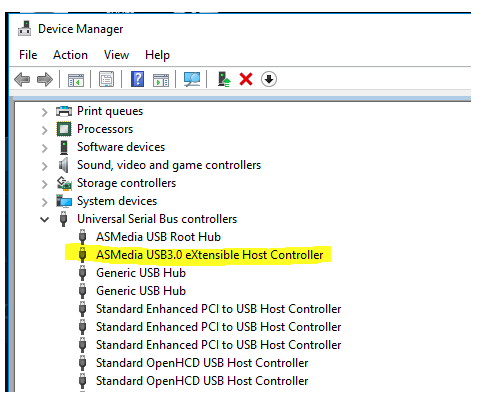Screen dimensions: 500x409
Task: Click the Forward arrow toolbar icon
Action: click(x=45, y=80)
